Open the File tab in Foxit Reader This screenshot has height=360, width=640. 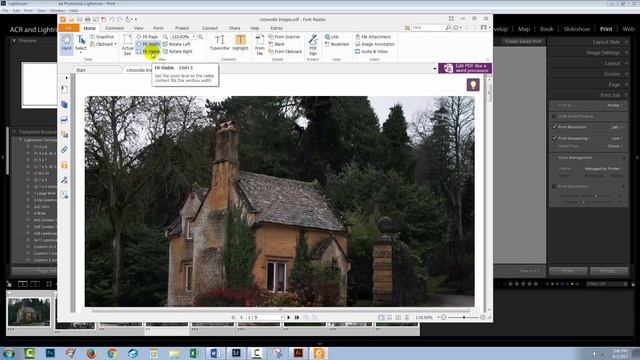[x=69, y=28]
